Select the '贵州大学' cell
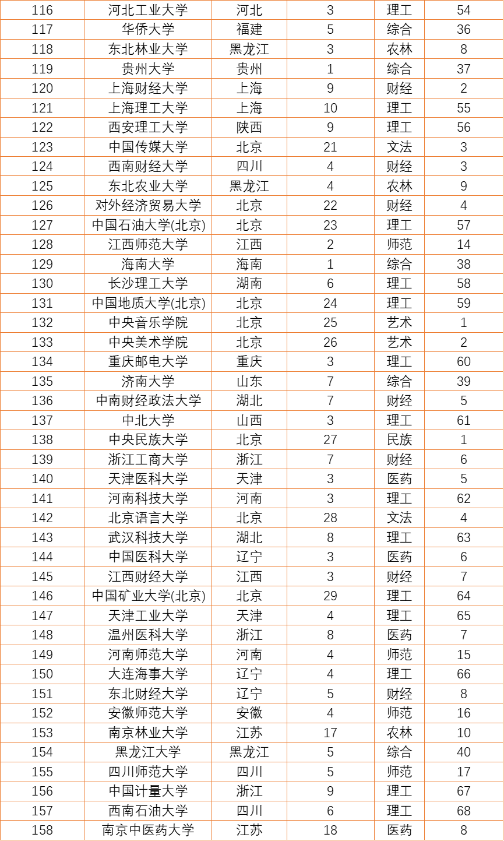The width and height of the screenshot is (504, 841). [x=148, y=69]
